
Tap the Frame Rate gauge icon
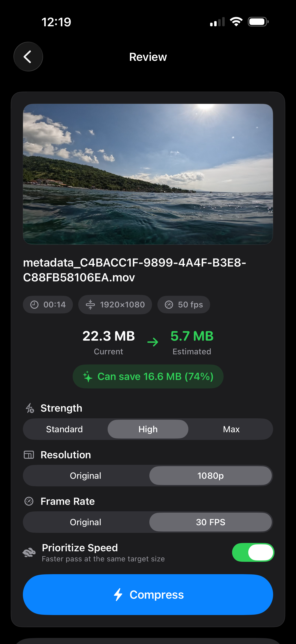coord(29,501)
